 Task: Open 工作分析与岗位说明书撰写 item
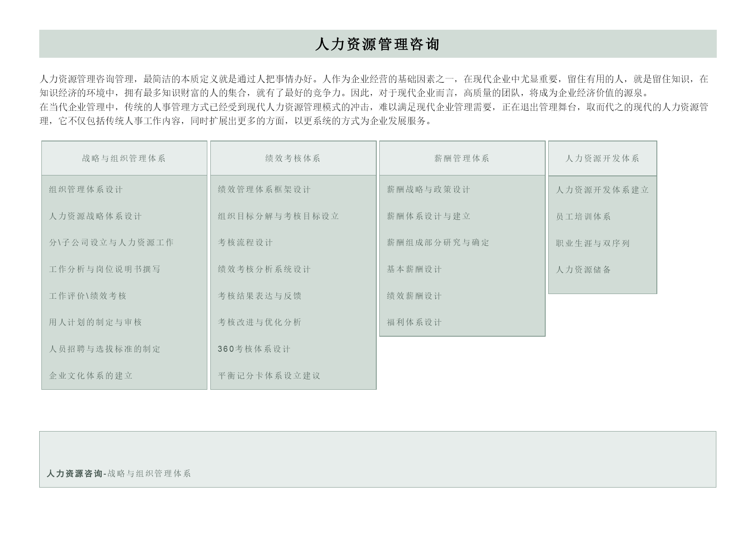click(x=105, y=269)
